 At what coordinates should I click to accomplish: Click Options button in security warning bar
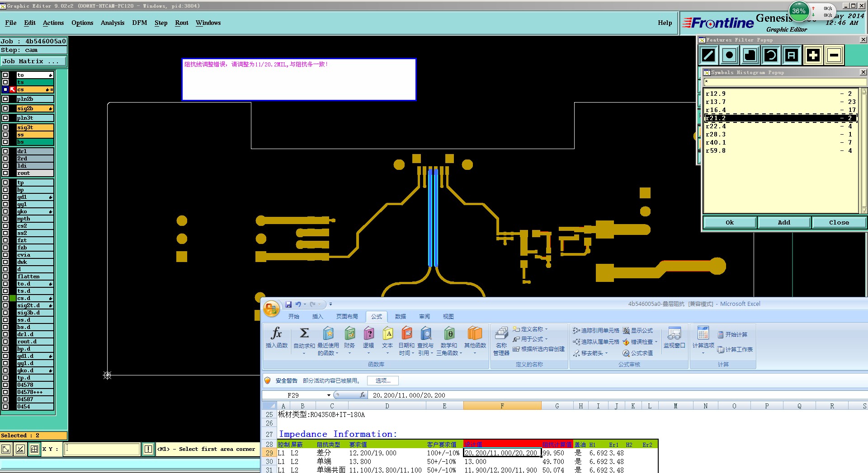pyautogui.click(x=383, y=381)
